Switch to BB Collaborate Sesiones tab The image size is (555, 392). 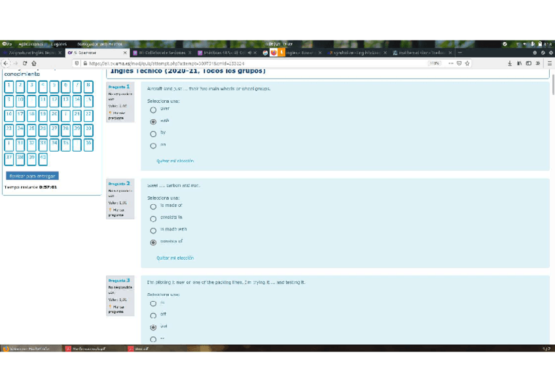tap(162, 53)
